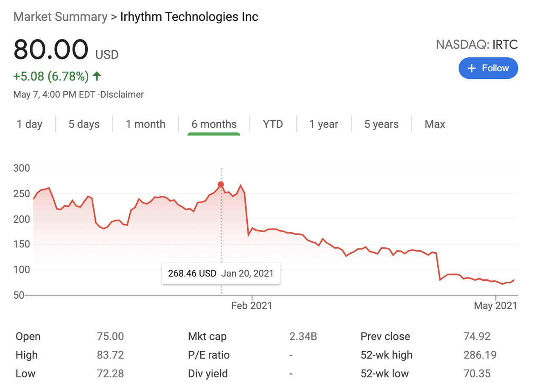Click the NASDAQ: IRTC ticker label
This screenshot has width=543, height=392.
pyautogui.click(x=477, y=45)
